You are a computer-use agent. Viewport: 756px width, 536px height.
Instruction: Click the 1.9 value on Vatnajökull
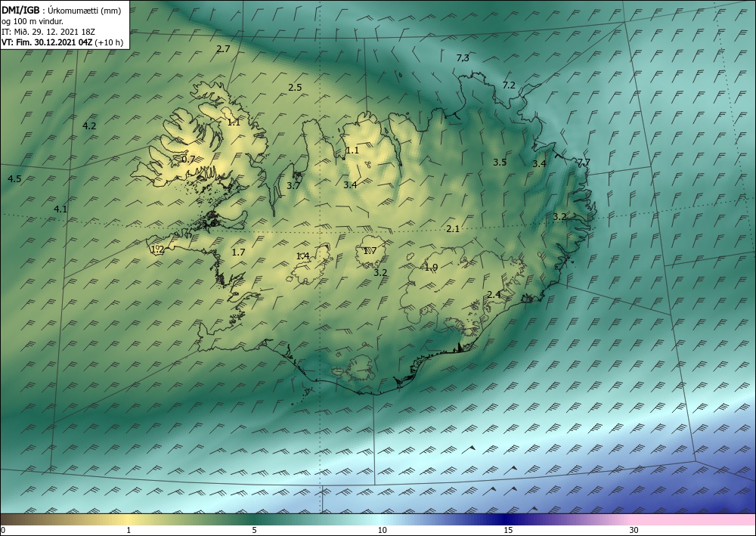point(431,267)
